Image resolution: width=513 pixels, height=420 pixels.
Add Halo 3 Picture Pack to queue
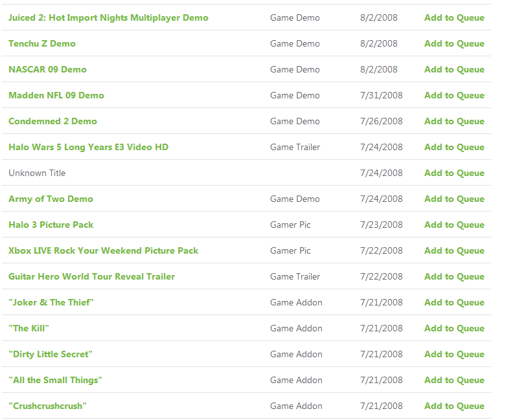tap(454, 225)
